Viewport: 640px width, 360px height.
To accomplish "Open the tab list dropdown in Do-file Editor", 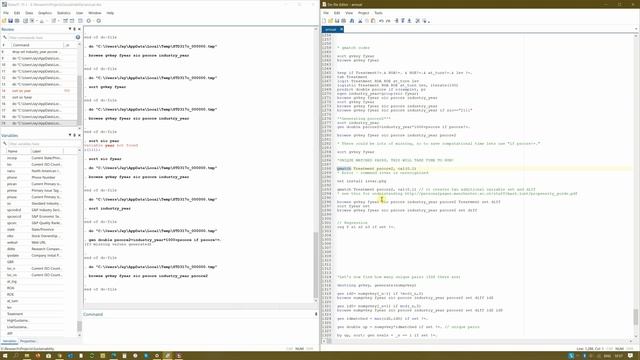I will point(636,29).
